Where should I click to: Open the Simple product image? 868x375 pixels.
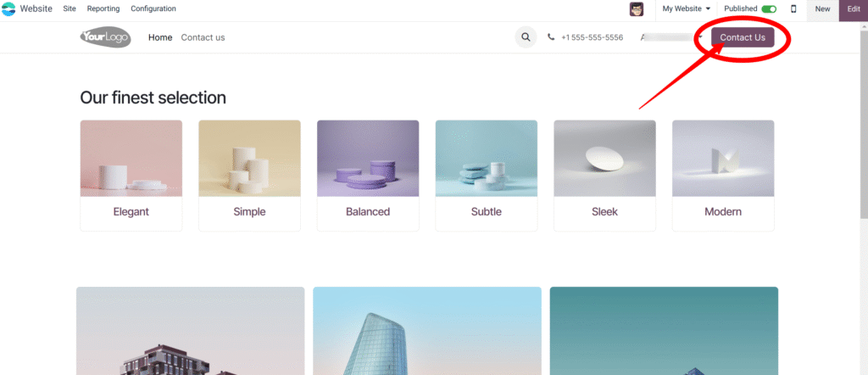point(250,159)
